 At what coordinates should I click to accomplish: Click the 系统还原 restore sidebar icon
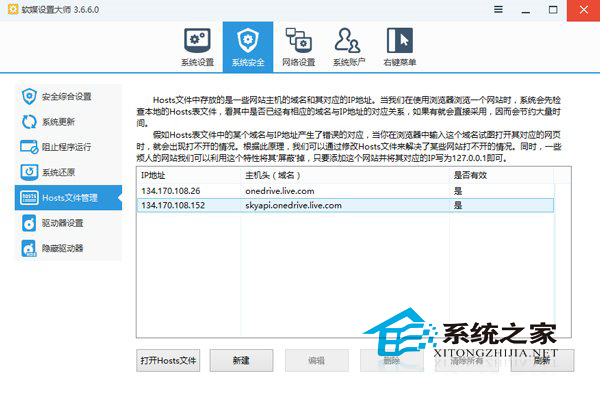(x=29, y=172)
